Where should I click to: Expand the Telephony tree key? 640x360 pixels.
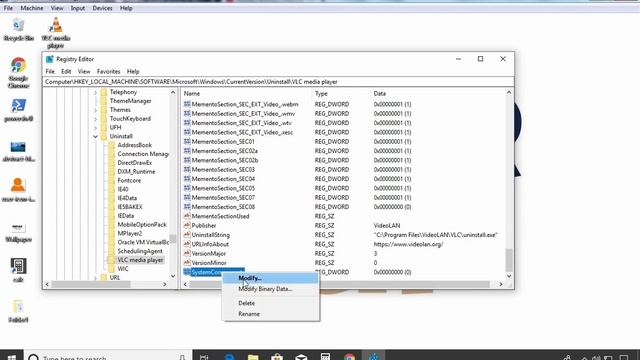(x=95, y=92)
